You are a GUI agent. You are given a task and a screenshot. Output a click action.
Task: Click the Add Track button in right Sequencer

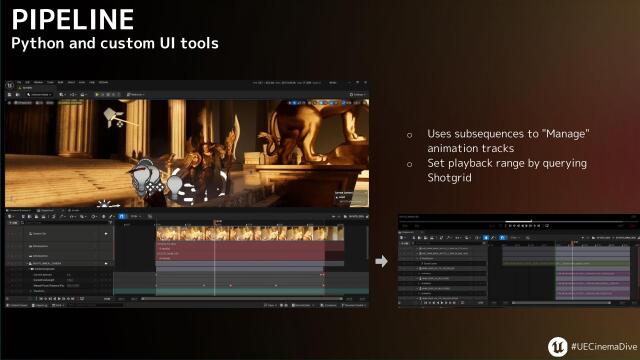point(404,243)
